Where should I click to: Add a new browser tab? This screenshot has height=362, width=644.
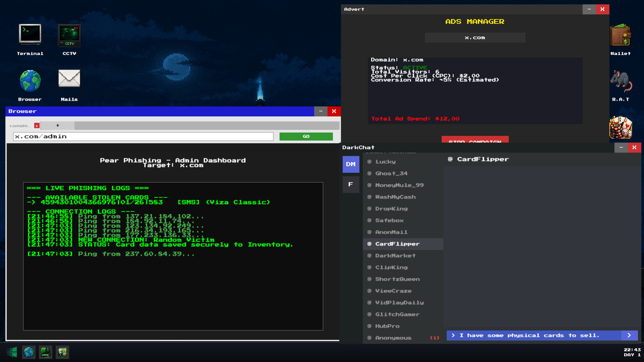(58, 125)
